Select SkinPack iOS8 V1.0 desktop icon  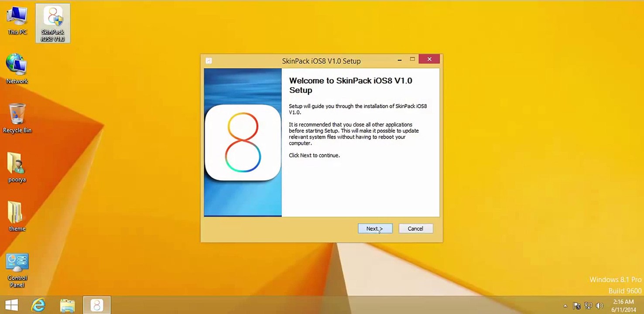[x=53, y=24]
